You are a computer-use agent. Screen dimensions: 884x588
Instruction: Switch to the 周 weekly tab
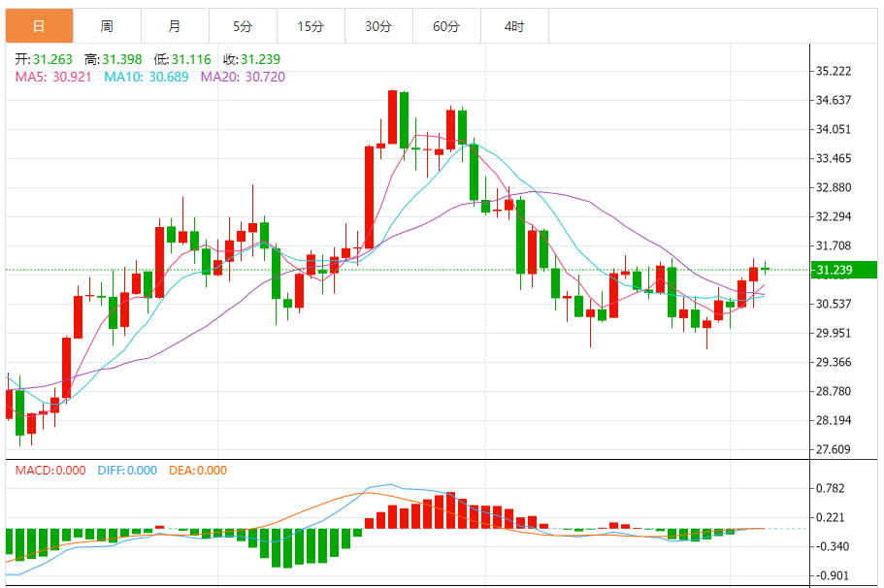tap(107, 26)
